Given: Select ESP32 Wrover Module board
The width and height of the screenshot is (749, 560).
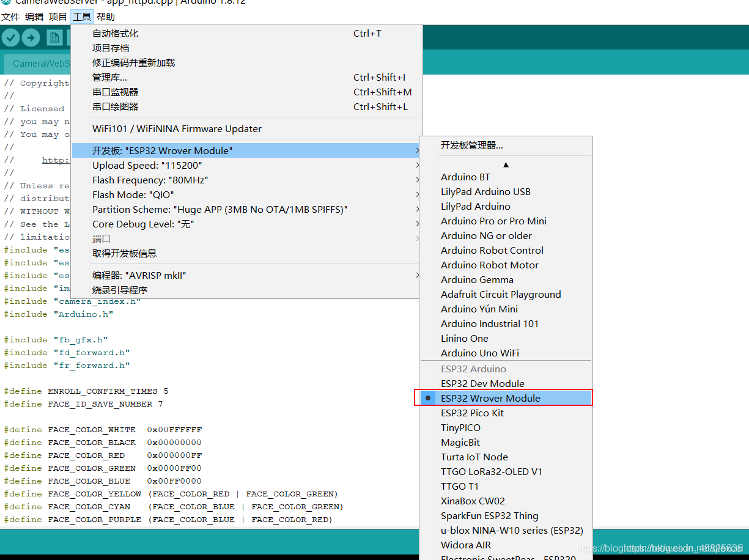Looking at the screenshot, I should tap(506, 399).
